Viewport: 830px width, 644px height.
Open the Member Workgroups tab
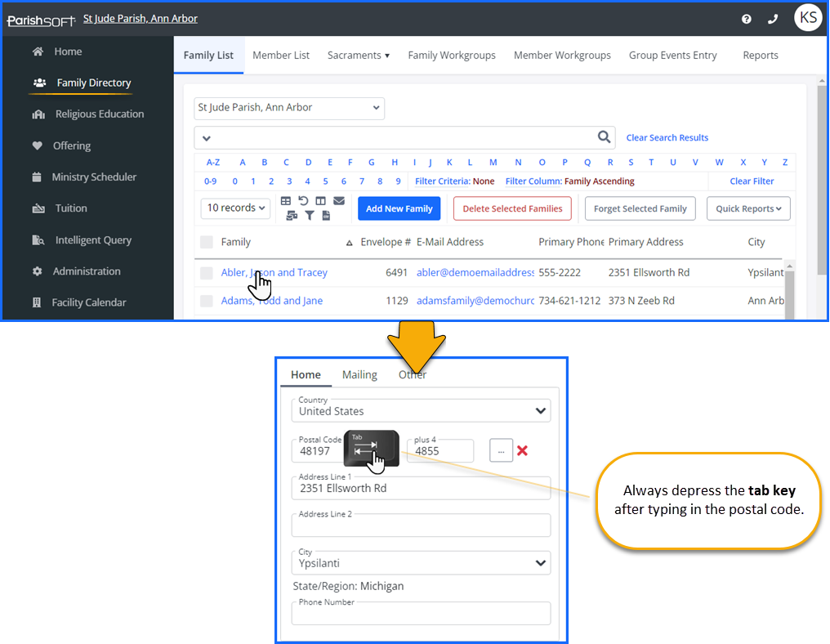click(x=562, y=56)
